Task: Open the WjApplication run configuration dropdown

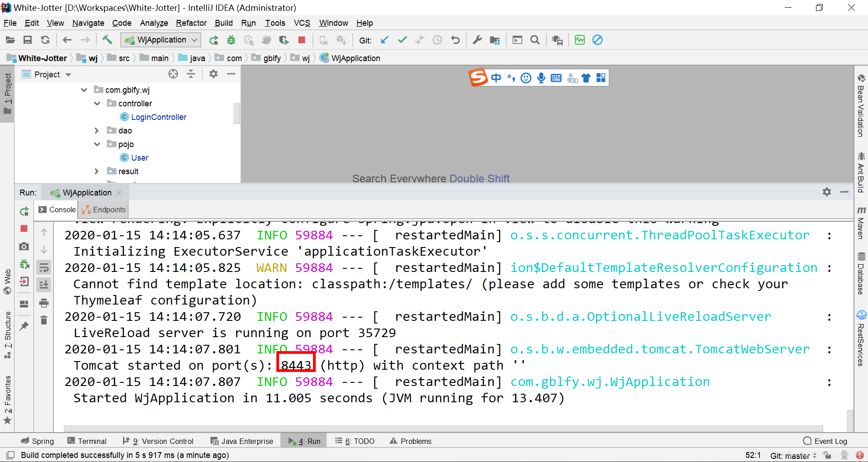Action: click(161, 40)
